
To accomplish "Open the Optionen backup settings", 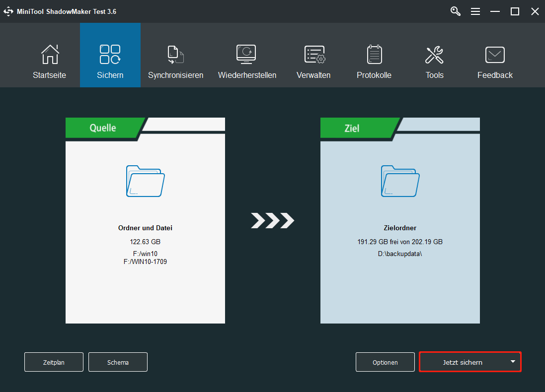I will [385, 362].
